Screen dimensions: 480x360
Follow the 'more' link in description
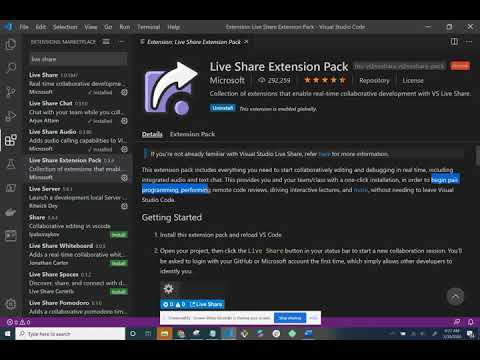(361, 190)
